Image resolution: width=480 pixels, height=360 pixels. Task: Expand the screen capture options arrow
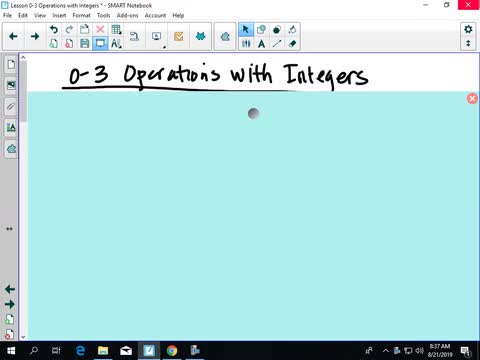tap(164, 47)
